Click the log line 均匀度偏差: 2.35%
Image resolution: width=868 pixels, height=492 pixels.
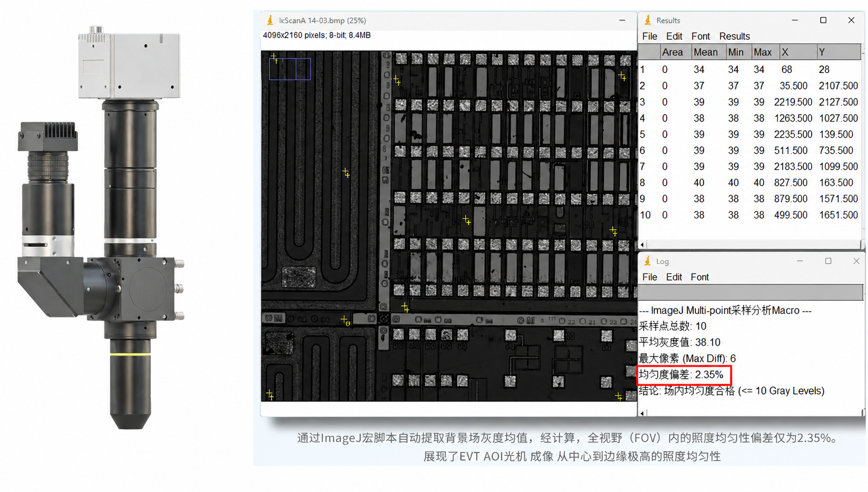click(x=681, y=375)
